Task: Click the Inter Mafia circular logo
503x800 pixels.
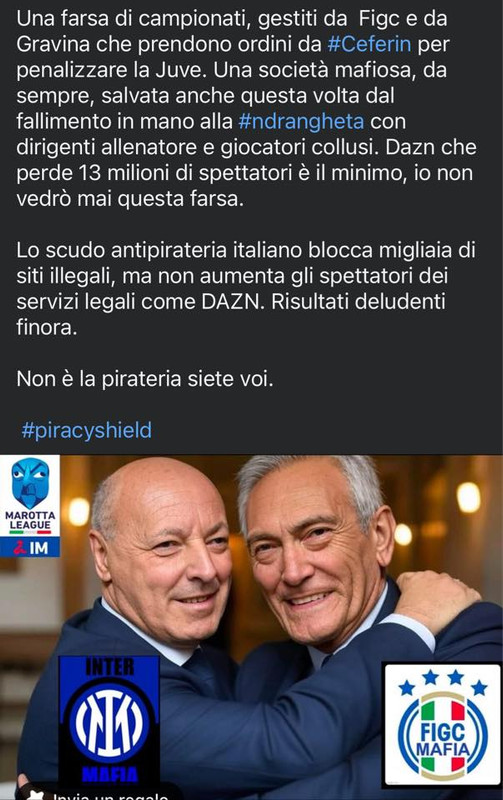Action: (x=109, y=721)
